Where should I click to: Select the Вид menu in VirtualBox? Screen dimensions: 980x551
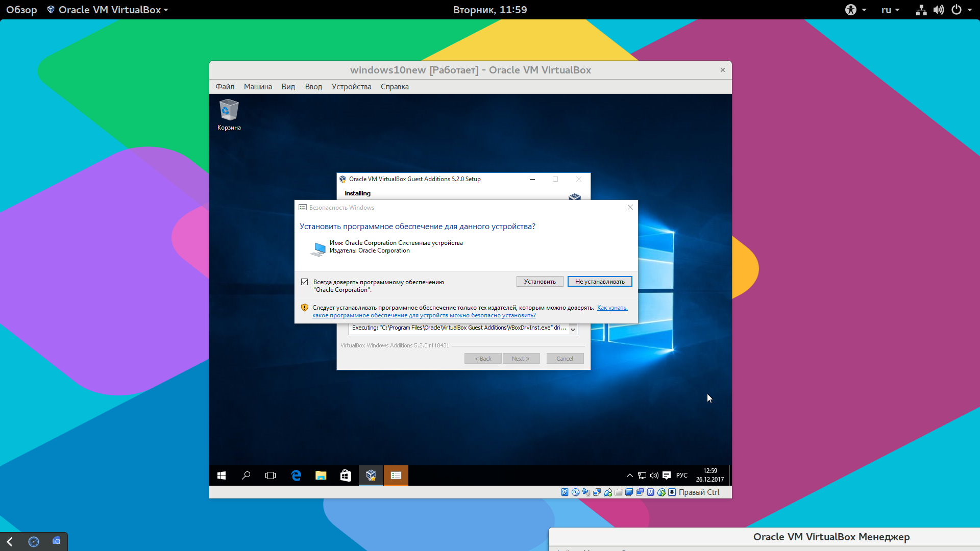click(x=287, y=86)
